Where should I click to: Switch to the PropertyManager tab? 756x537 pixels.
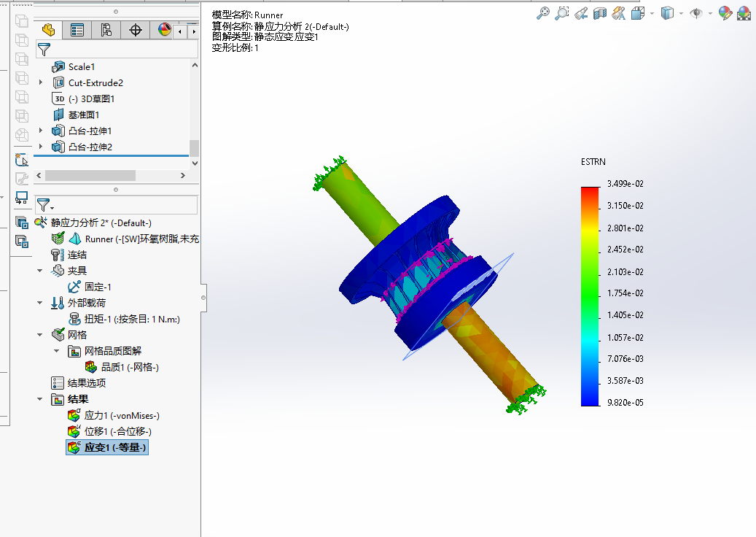click(77, 31)
